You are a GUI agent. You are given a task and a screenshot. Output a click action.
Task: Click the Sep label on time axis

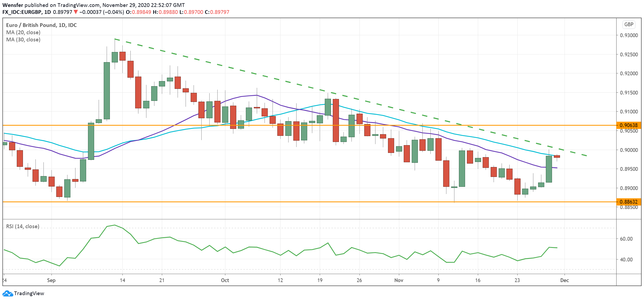pos(51,280)
